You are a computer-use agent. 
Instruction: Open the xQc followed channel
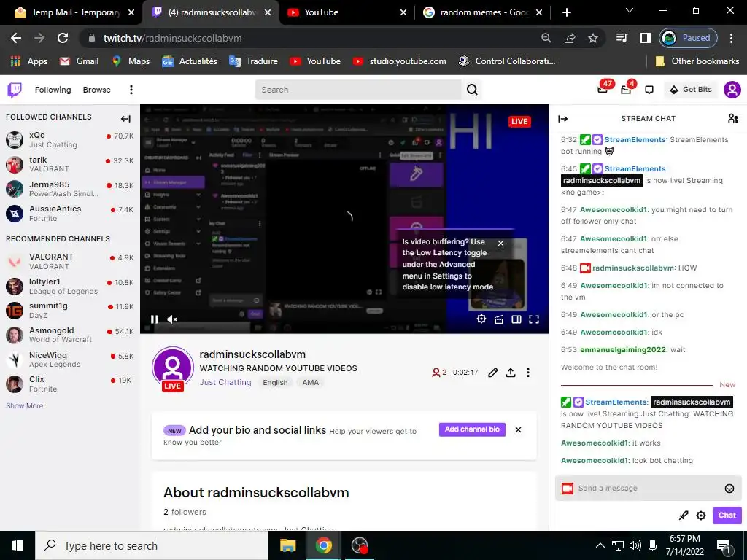pos(69,140)
